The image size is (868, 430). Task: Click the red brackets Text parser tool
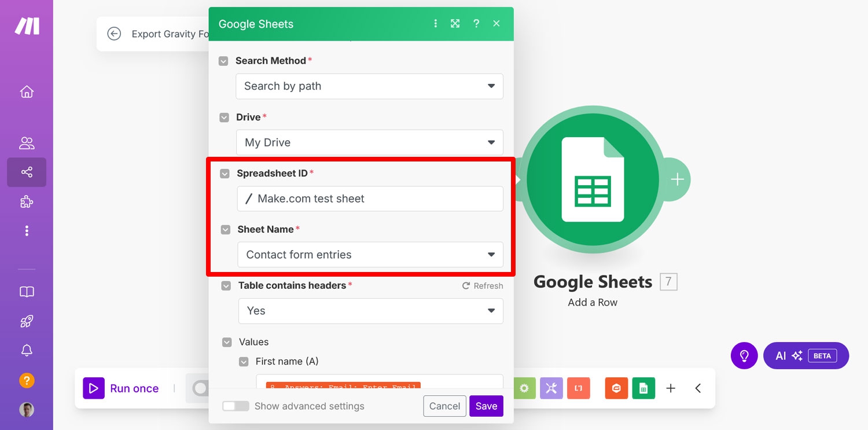(x=579, y=388)
